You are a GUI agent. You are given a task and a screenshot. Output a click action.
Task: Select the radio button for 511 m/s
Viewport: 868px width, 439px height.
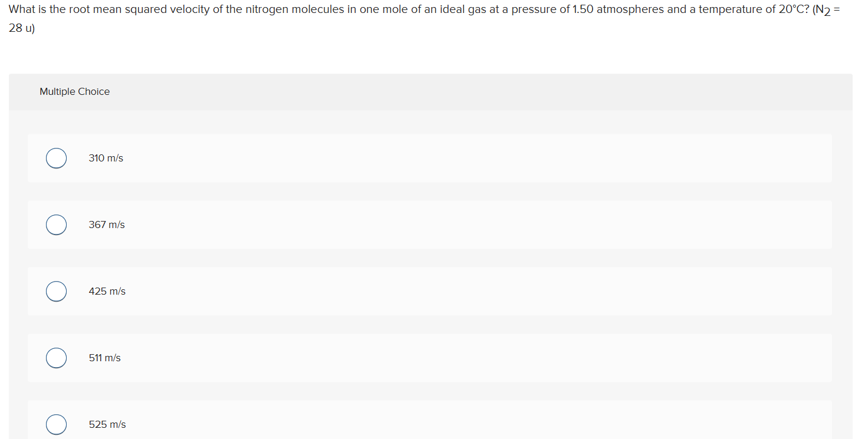pyautogui.click(x=56, y=358)
